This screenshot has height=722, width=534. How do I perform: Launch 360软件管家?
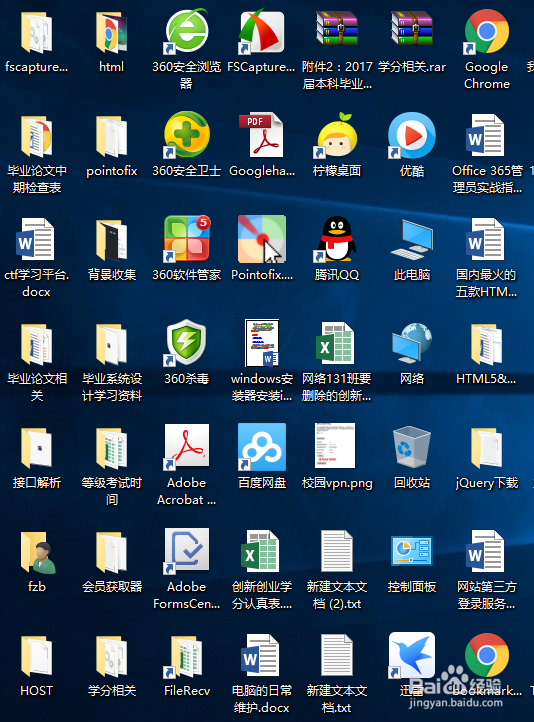[186, 239]
